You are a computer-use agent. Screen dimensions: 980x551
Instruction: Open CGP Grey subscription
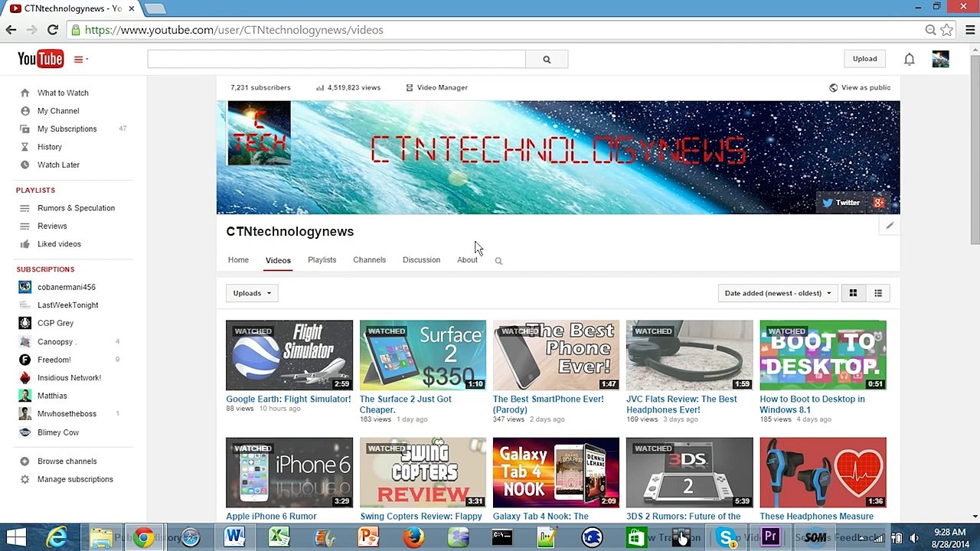[56, 323]
